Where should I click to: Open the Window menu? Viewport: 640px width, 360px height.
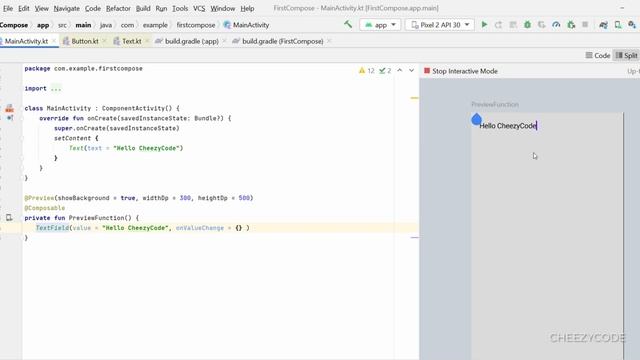coord(222,8)
